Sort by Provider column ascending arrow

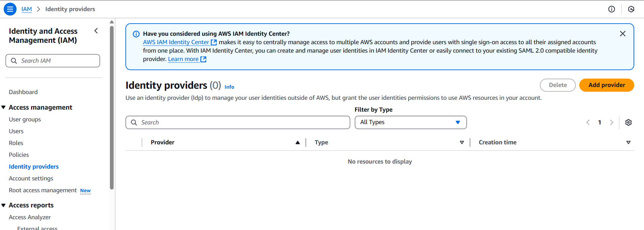(298, 143)
